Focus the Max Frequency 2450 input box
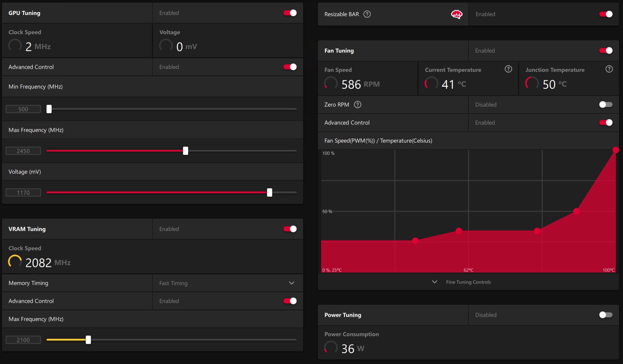This screenshot has height=364, width=623. pos(23,151)
